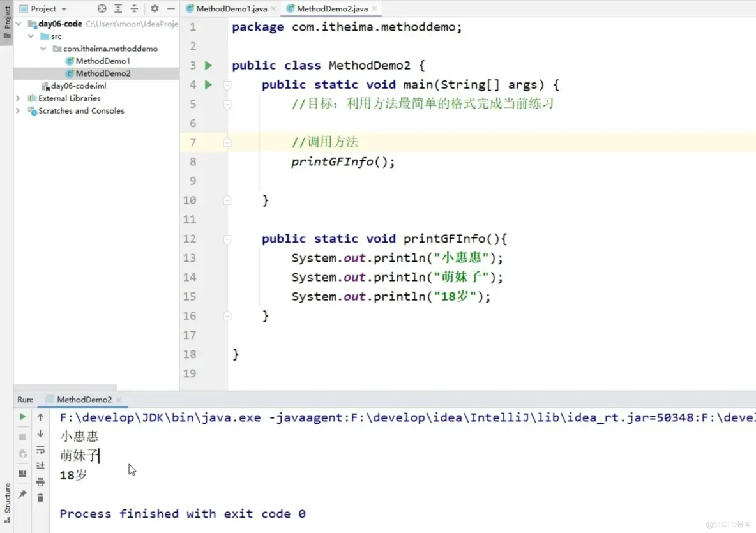Image resolution: width=756 pixels, height=533 pixels.
Task: Open the Project panel settings gear
Action: click(x=155, y=8)
